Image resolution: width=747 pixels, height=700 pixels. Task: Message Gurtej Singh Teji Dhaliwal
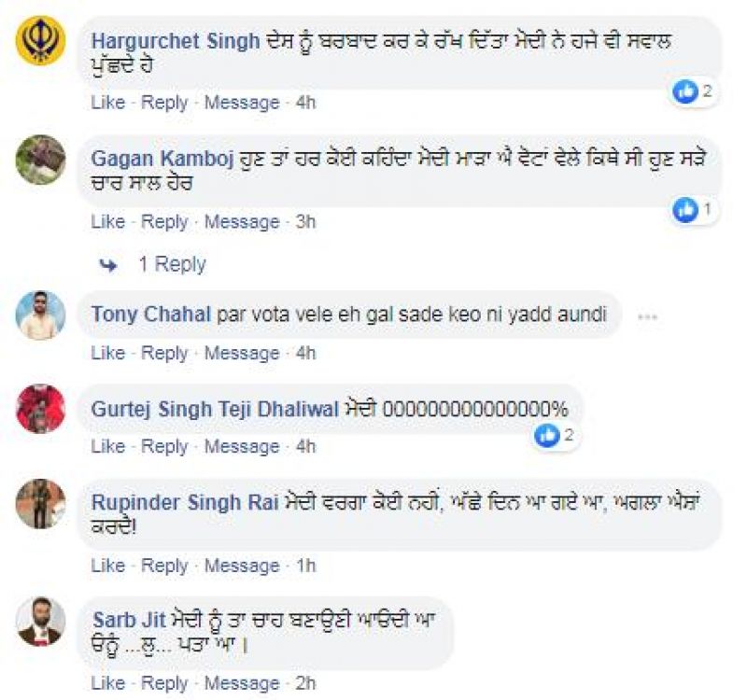coord(242,447)
